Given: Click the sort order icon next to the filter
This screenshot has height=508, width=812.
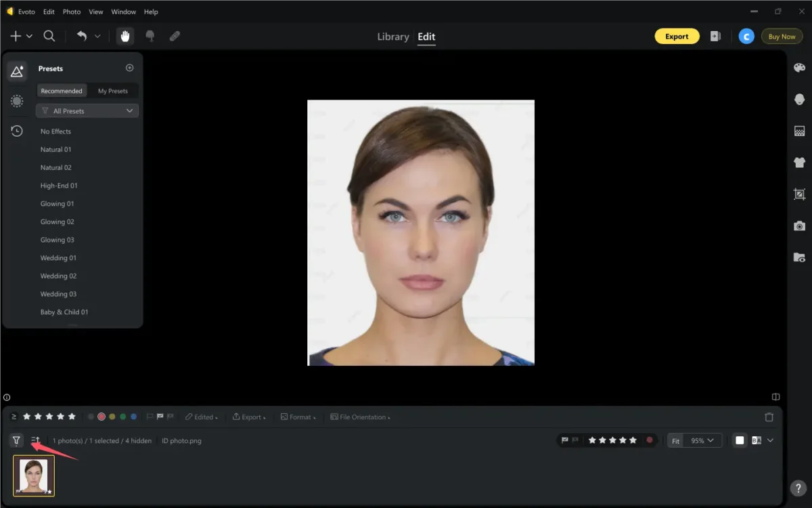Looking at the screenshot, I should tap(36, 440).
